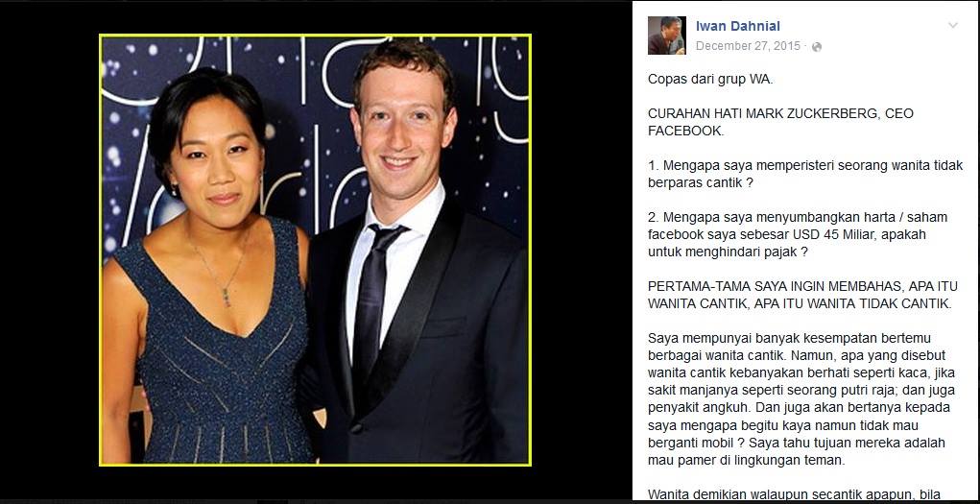980x504 pixels.
Task: Click the black area left of the photo
Action: point(49,251)
